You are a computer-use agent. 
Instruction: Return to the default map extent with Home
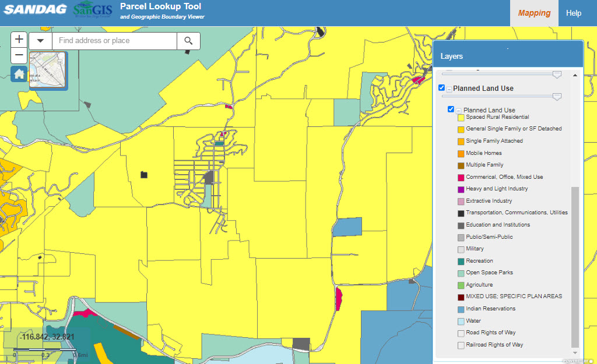point(19,74)
